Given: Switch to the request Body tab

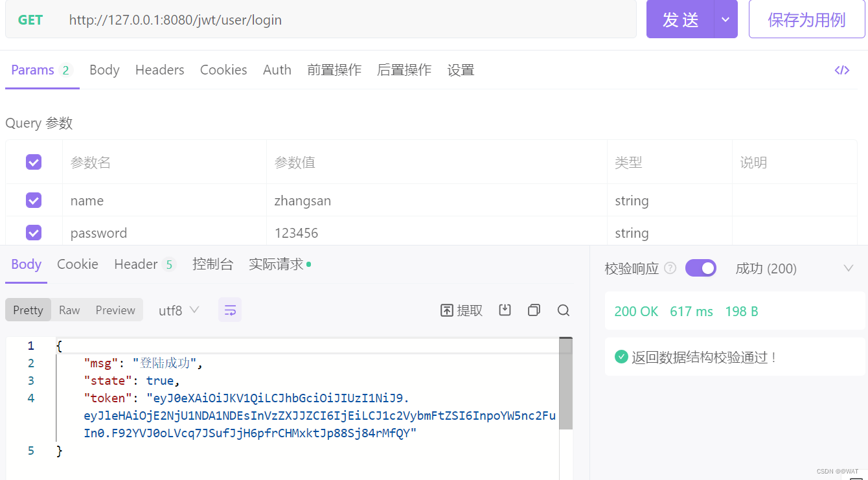Looking at the screenshot, I should (x=104, y=70).
